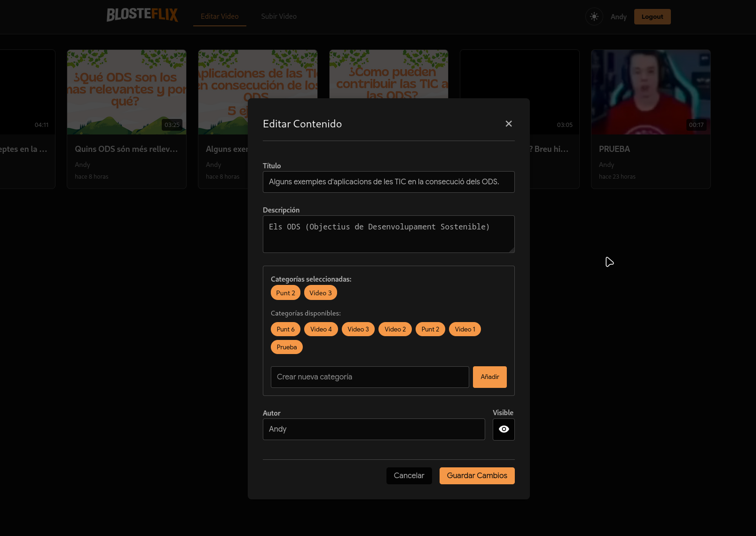Click the Título text field
The height and width of the screenshot is (536, 756).
tap(388, 182)
